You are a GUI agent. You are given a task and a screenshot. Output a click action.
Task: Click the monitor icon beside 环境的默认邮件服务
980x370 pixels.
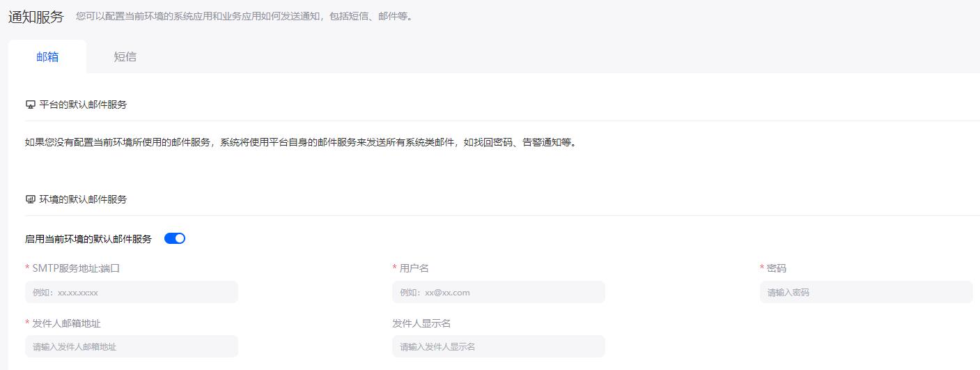click(x=30, y=199)
